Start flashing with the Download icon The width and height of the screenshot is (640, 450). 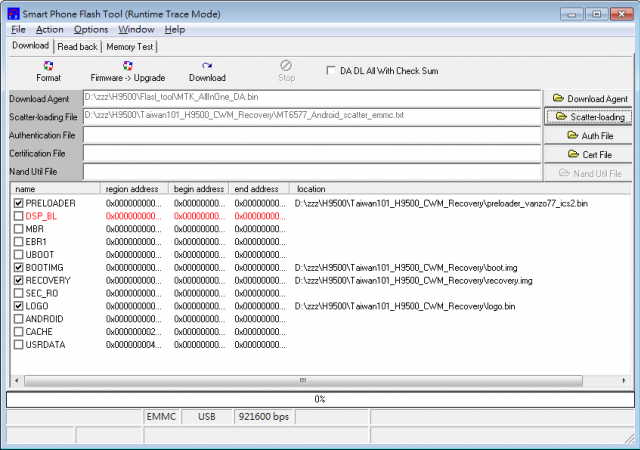coord(207,66)
